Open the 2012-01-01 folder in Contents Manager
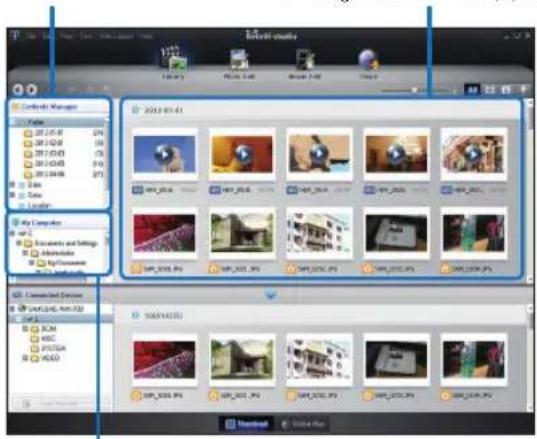The width and height of the screenshot is (537, 439). coord(48,133)
